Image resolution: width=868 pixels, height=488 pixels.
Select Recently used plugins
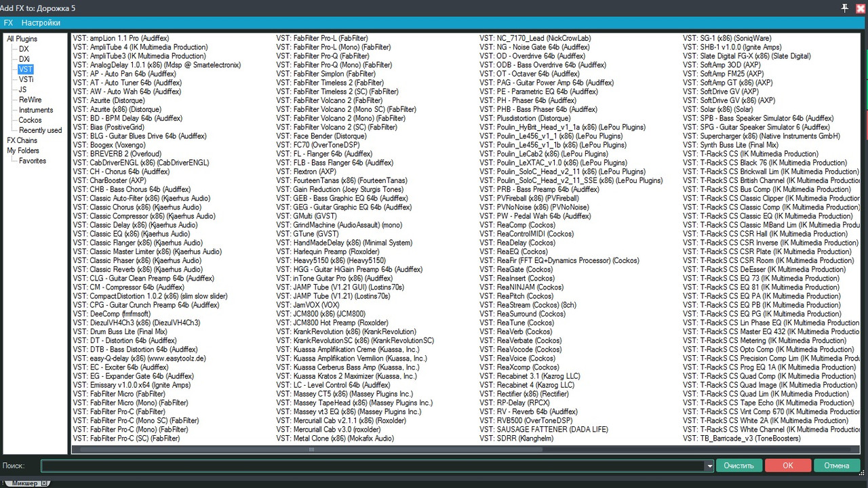click(40, 130)
